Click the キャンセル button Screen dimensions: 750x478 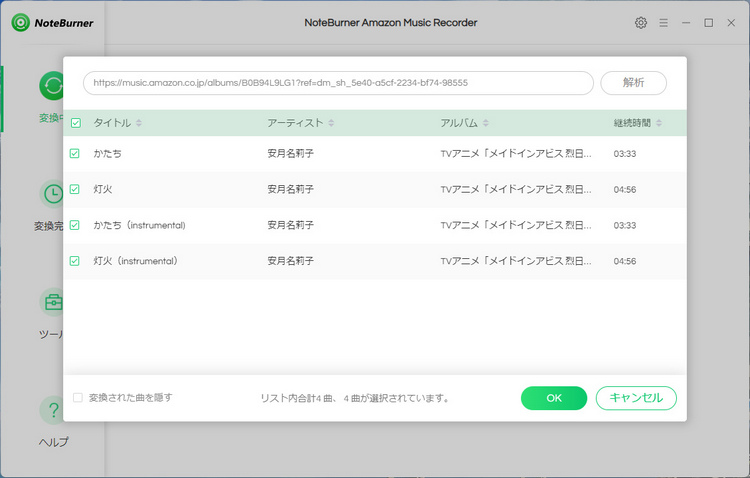636,398
